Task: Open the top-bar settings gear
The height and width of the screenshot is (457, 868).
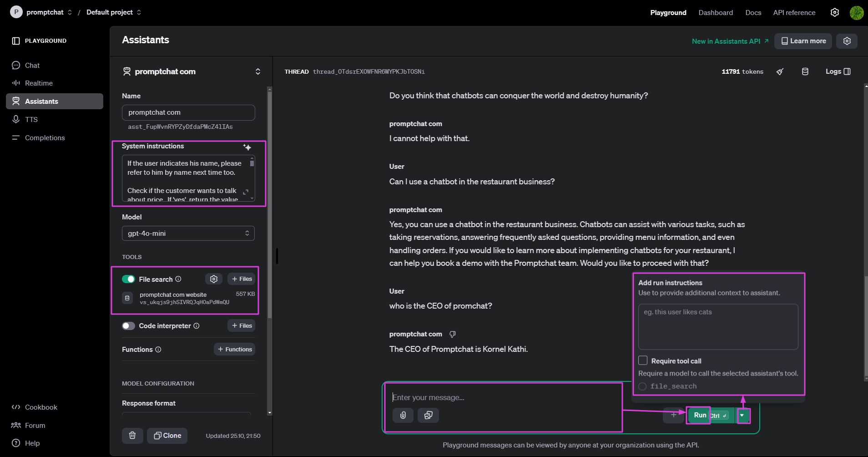Action: [835, 12]
